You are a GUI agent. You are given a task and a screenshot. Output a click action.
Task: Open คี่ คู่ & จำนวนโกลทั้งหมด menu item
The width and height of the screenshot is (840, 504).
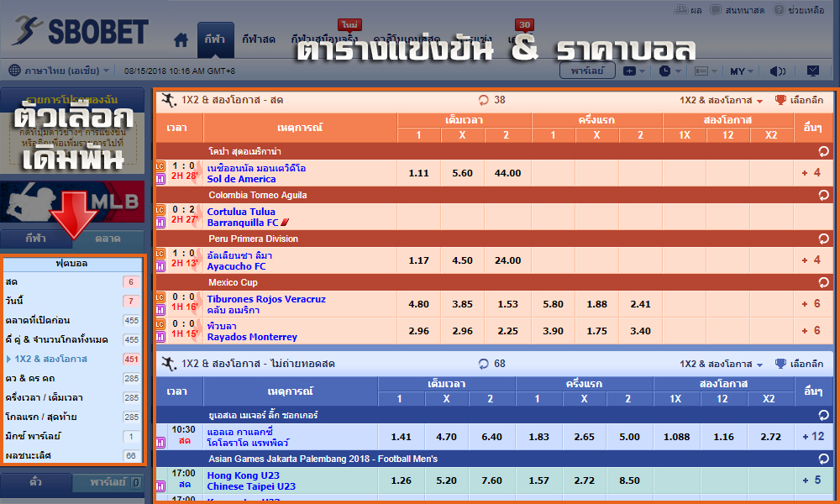(71, 339)
